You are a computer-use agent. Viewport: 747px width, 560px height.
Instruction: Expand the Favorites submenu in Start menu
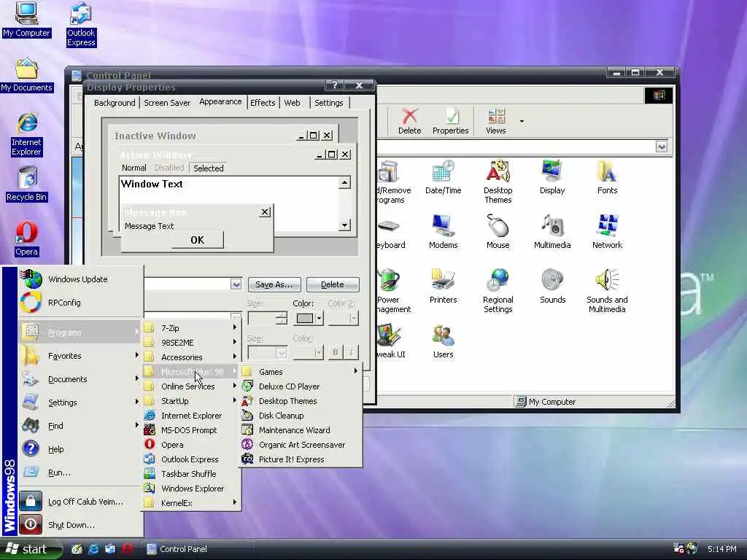[81, 356]
